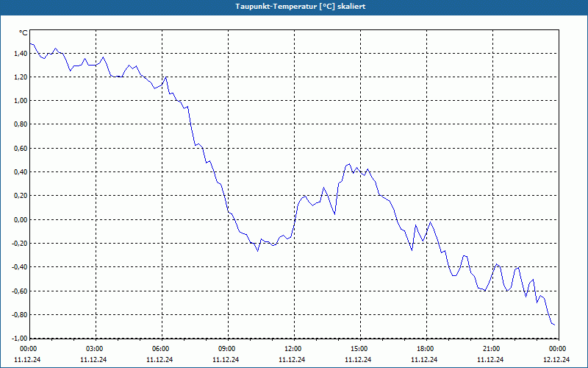
Task: Click the 09:00 time axis label
Action: point(226,349)
